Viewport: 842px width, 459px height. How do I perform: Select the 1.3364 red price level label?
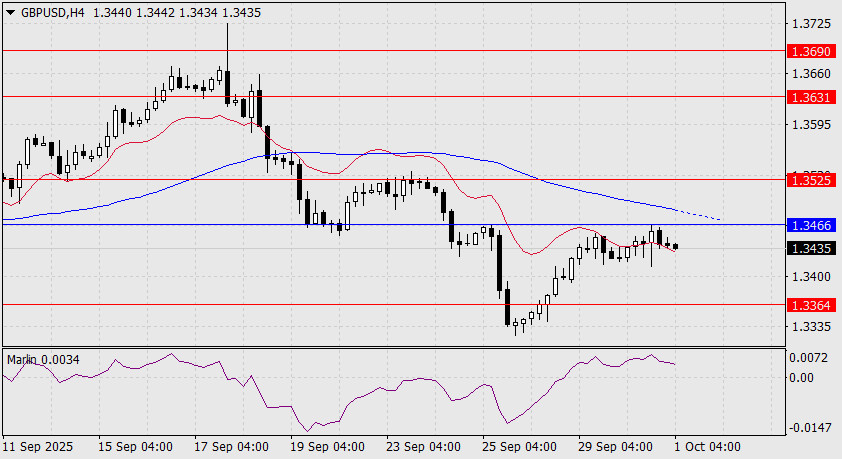811,305
